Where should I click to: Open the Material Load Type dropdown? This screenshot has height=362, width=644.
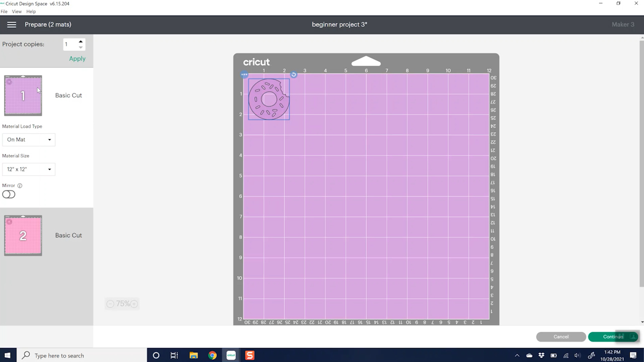click(x=29, y=140)
